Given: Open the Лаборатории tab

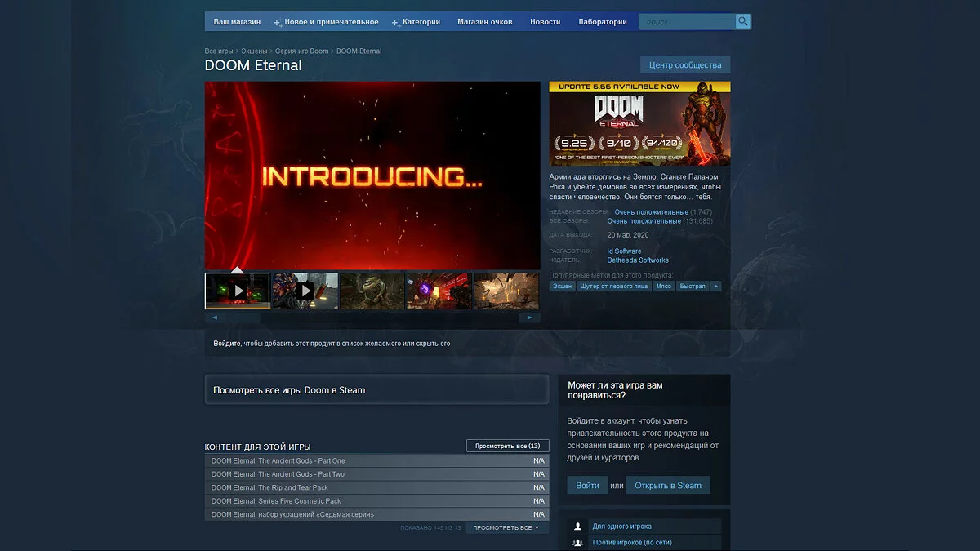Looking at the screenshot, I should (603, 22).
